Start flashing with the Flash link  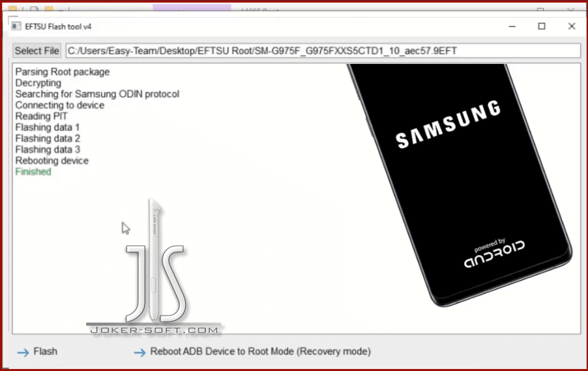[46, 351]
